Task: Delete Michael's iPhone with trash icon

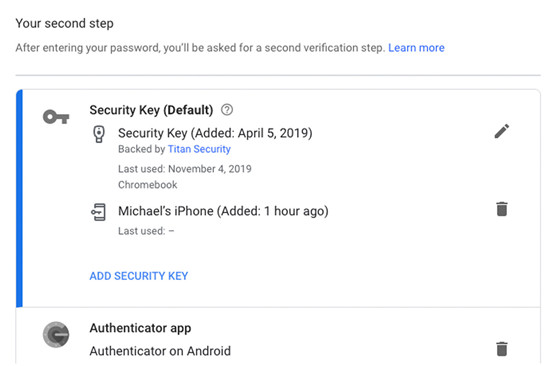Action: coord(502,209)
